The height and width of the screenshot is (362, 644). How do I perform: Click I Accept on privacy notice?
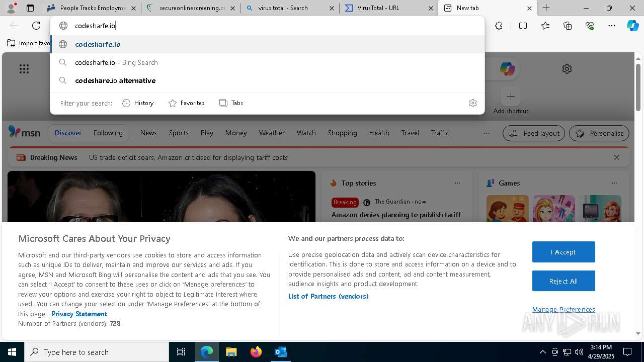(563, 252)
